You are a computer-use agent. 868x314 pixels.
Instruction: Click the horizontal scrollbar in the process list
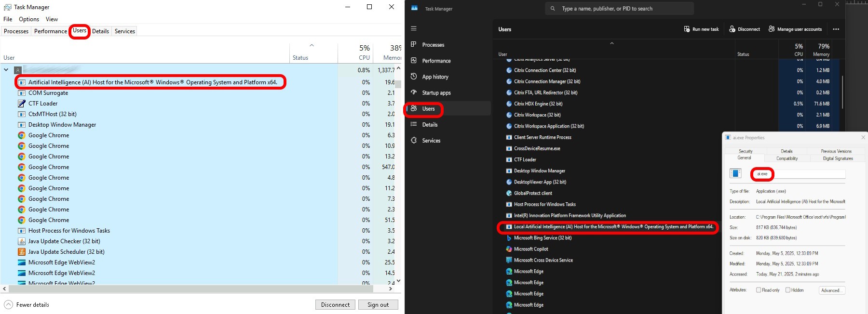pyautogui.click(x=193, y=288)
